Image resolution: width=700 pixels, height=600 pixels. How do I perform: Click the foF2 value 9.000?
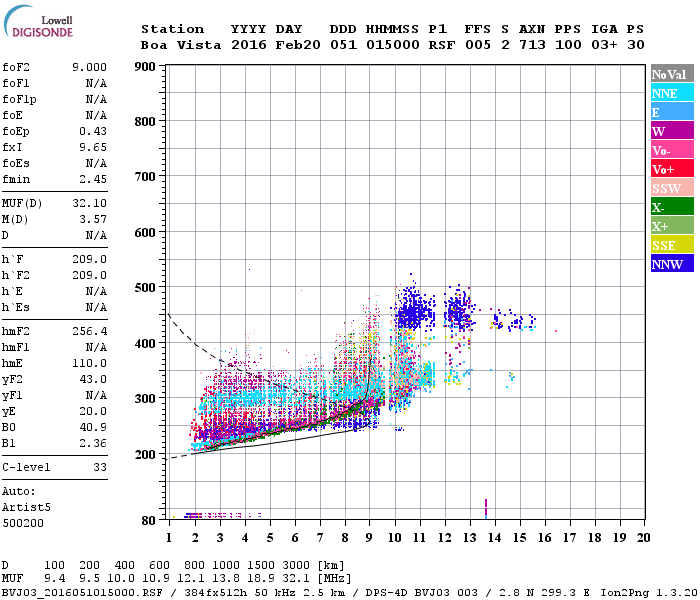click(x=89, y=67)
